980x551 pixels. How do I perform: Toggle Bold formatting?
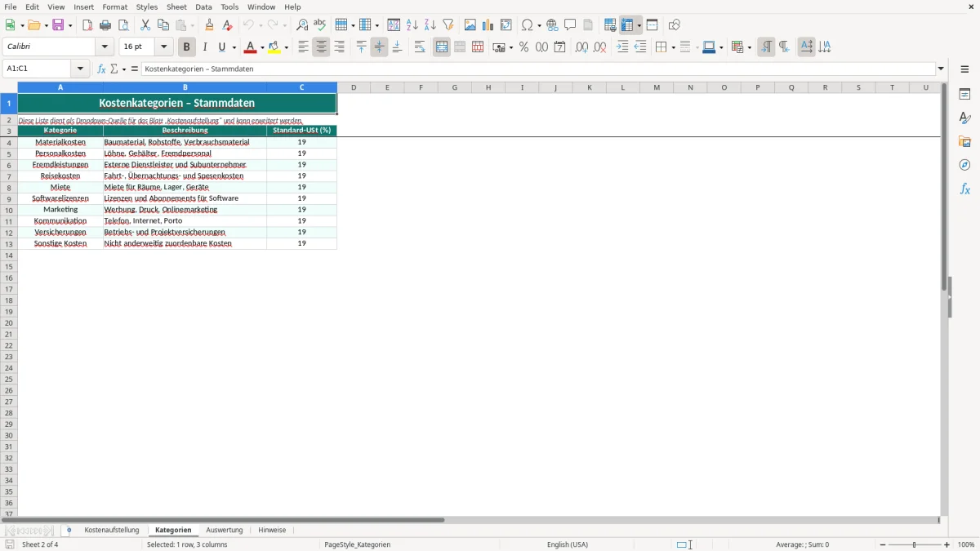(x=187, y=47)
